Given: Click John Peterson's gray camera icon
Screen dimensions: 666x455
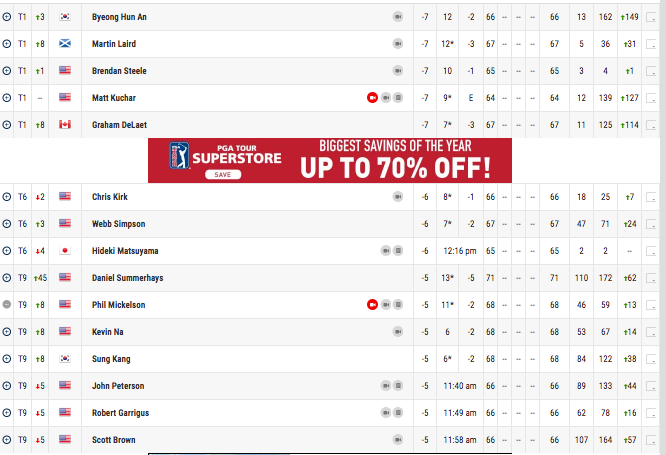Looking at the screenshot, I should (386, 386).
